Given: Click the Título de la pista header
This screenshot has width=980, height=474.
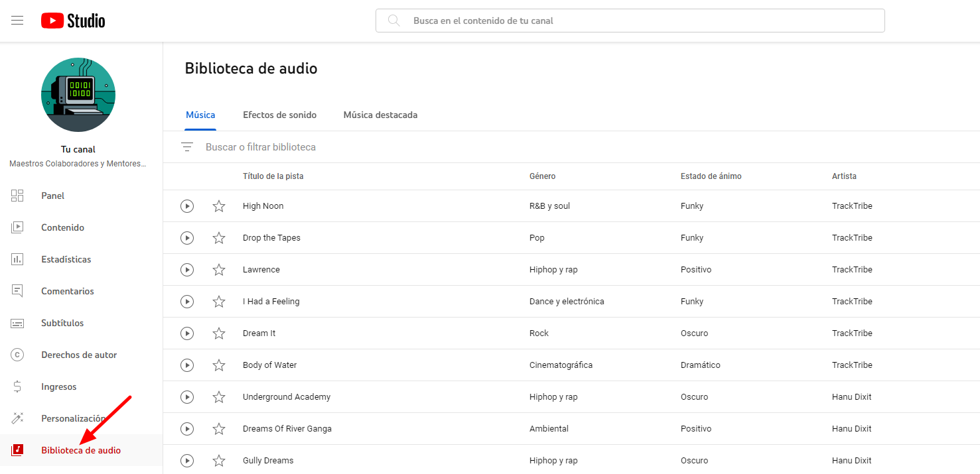Looking at the screenshot, I should [273, 176].
